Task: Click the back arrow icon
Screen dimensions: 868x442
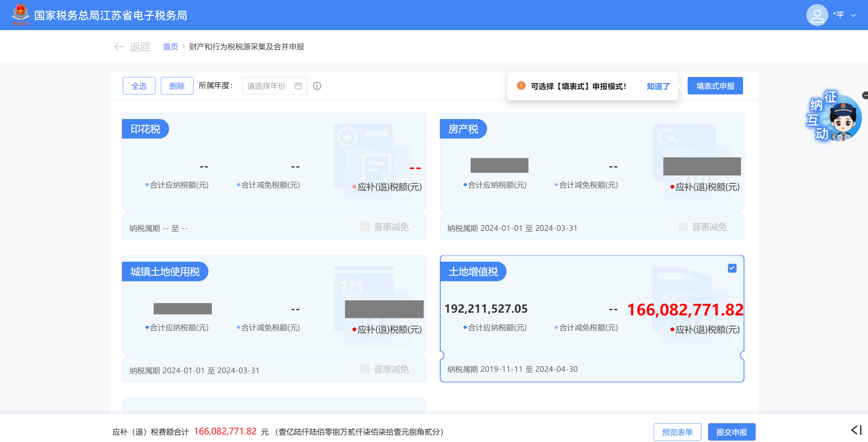Action: (x=119, y=47)
